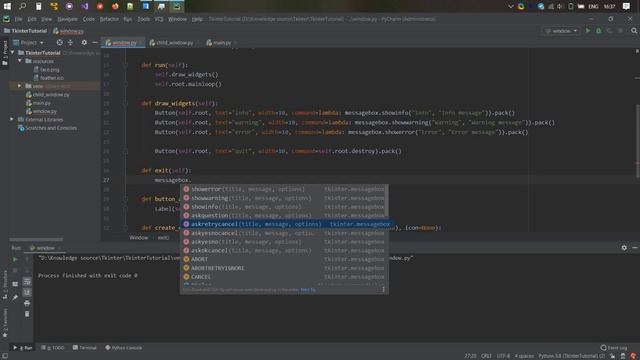Click the locate/scroll-from-source target icon in Project panel
The image size is (640, 360).
click(x=60, y=42)
